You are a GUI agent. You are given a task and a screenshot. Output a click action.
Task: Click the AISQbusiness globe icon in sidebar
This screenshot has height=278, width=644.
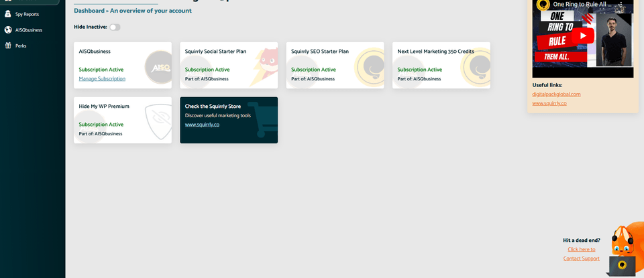pyautogui.click(x=7, y=29)
